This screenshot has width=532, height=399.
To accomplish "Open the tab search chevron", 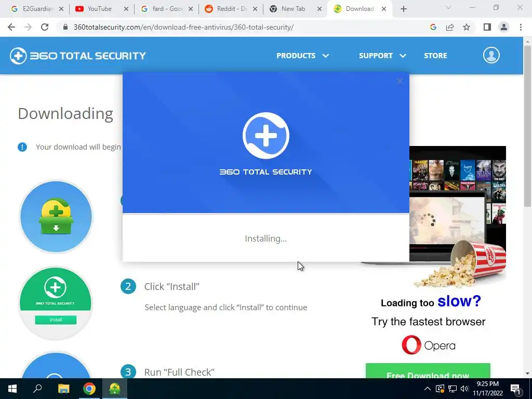I will [448, 7].
